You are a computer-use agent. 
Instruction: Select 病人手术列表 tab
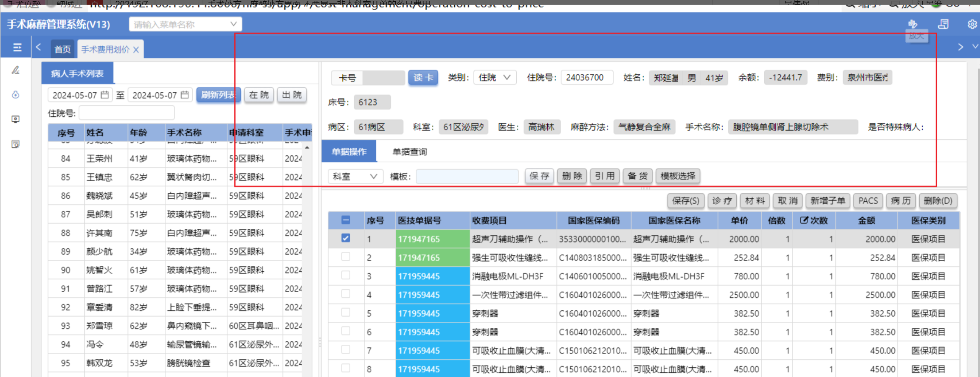pos(77,73)
